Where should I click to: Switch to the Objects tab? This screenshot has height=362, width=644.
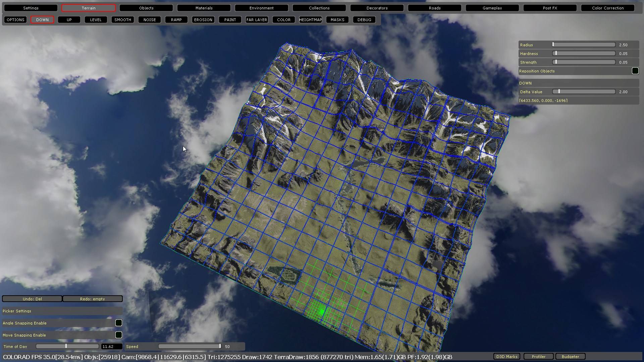pos(146,8)
